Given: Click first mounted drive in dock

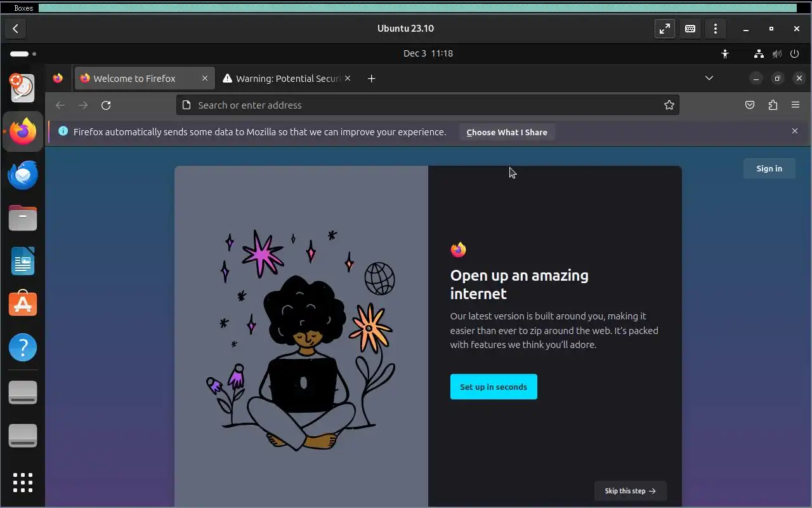Looking at the screenshot, I should click(x=23, y=392).
